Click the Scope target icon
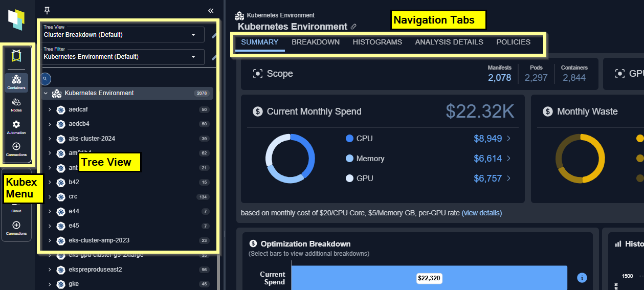Screen dimensions: 644x290 pyautogui.click(x=258, y=74)
